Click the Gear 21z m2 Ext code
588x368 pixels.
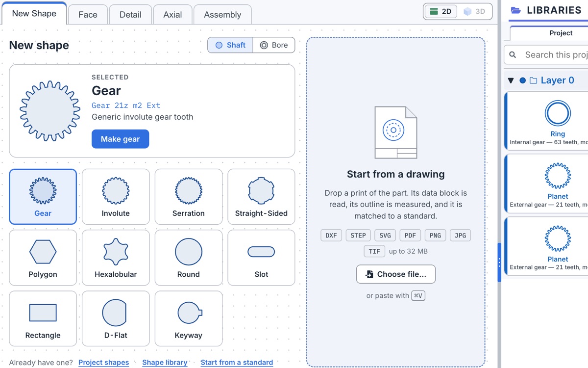[x=126, y=105]
